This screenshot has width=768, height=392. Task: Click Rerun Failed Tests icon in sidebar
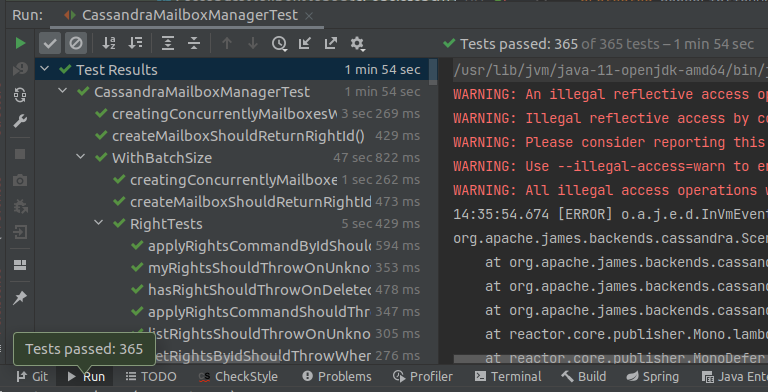coord(20,69)
